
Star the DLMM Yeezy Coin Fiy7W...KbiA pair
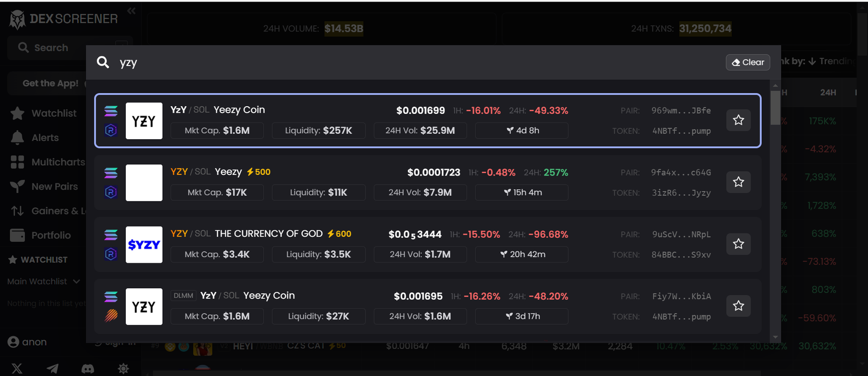[738, 306]
